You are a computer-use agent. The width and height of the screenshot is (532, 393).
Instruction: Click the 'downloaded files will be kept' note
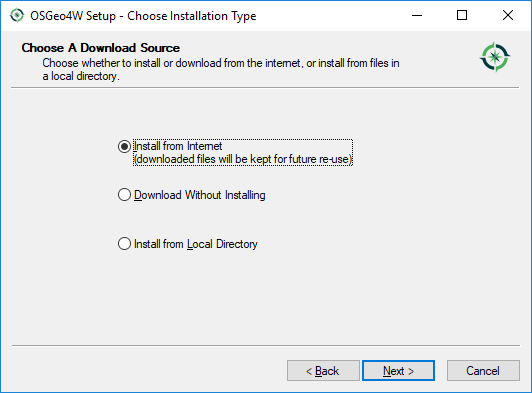click(x=243, y=159)
